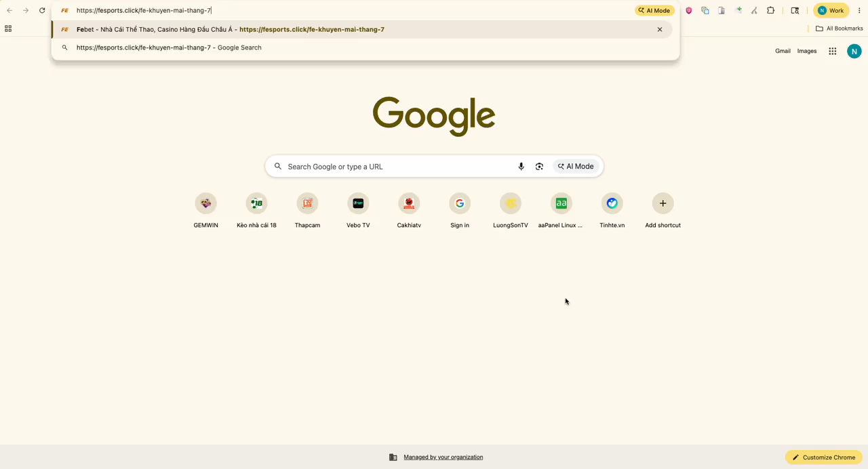Remove the Febet suggestion with the X
This screenshot has height=469, width=868.
(660, 29)
